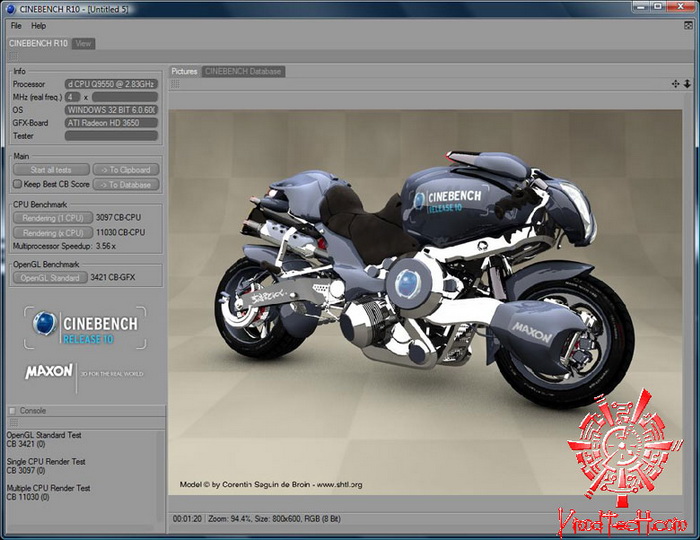Run the Rendering (x CPU) test

tap(53, 233)
